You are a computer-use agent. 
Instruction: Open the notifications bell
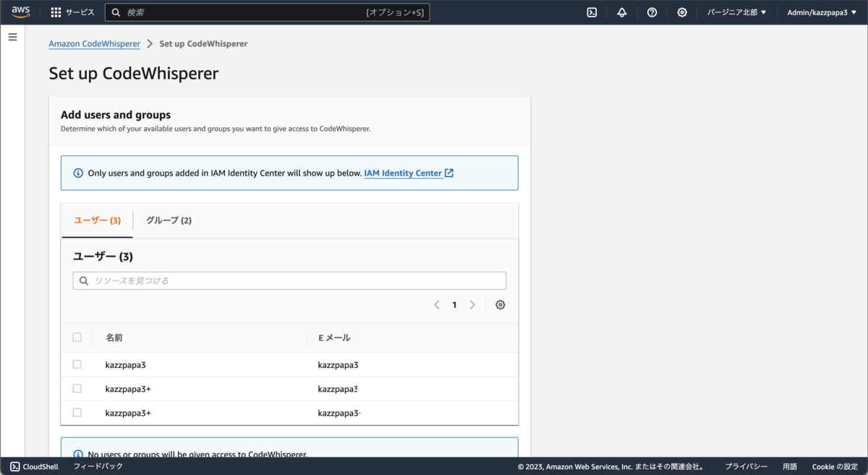pyautogui.click(x=622, y=12)
